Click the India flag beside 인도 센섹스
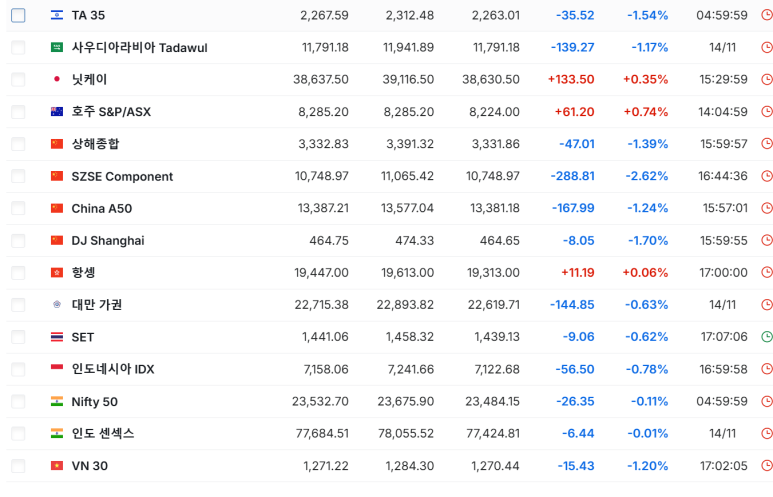The image size is (773, 497). tap(57, 433)
